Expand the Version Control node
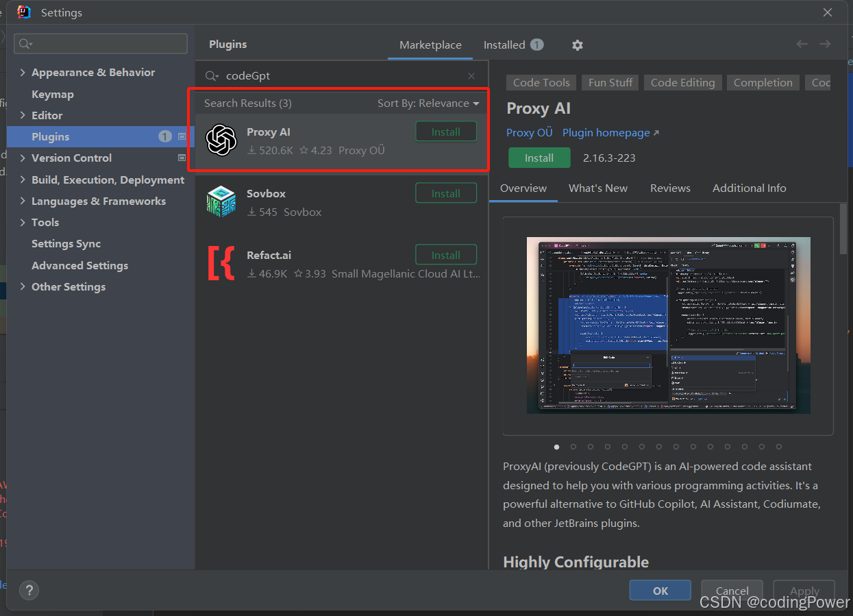853x616 pixels. coord(23,158)
